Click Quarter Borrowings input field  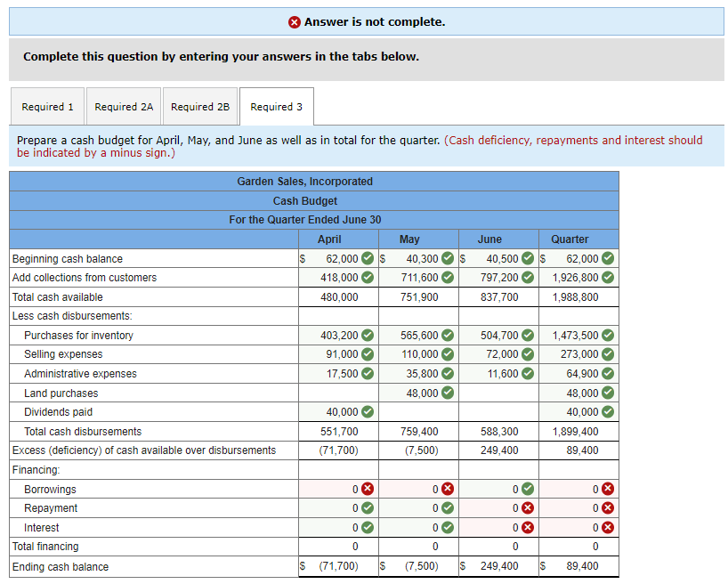coord(579,489)
